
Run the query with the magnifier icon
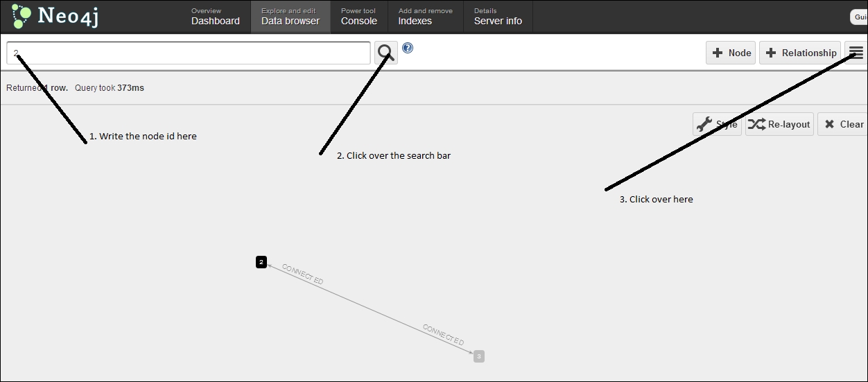tap(386, 53)
